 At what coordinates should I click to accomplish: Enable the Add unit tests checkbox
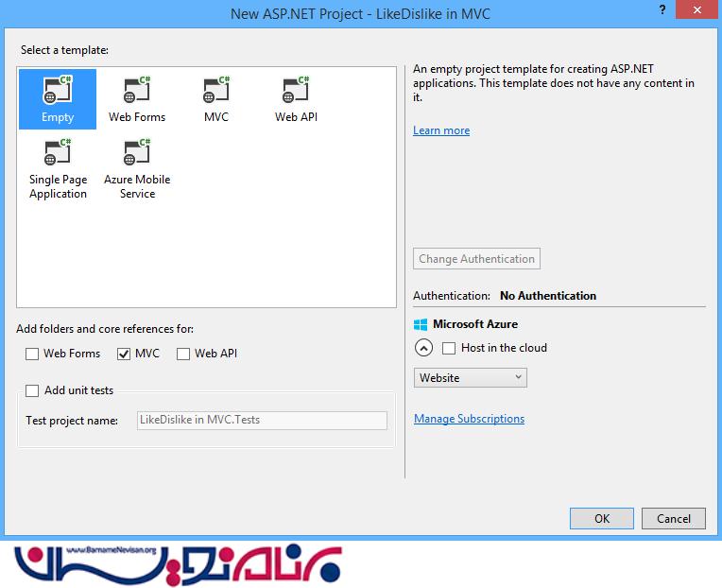coord(33,390)
